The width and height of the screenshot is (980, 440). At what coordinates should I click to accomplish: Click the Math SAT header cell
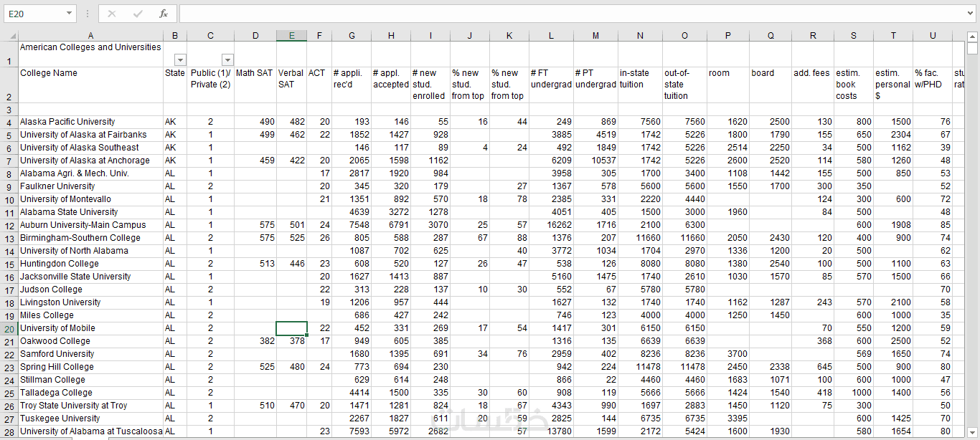click(255, 85)
